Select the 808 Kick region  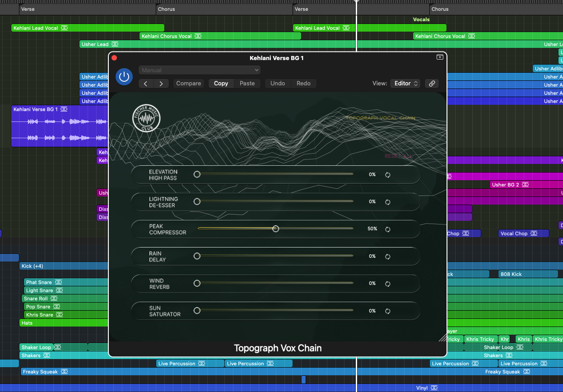(x=528, y=274)
